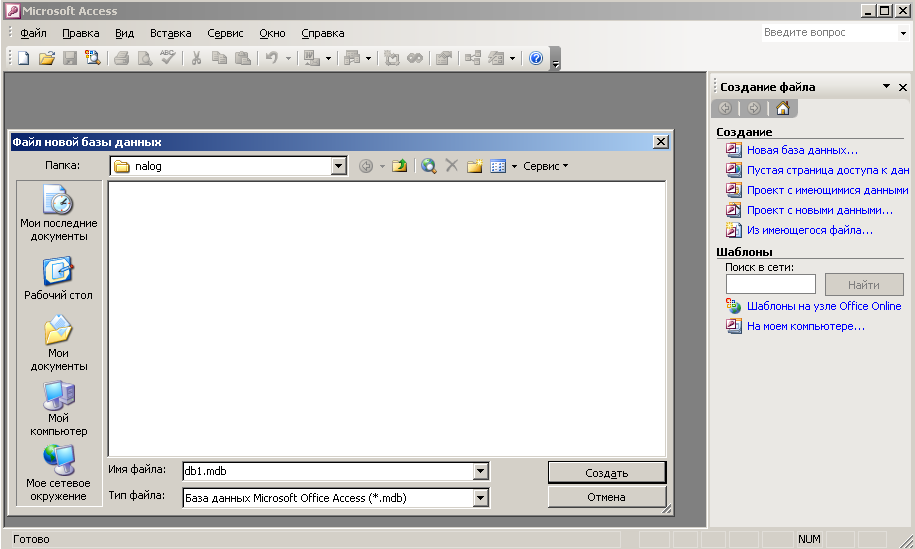Click the file name field db1.mdb
Viewport: 915px width, 549px height.
pyautogui.click(x=329, y=471)
